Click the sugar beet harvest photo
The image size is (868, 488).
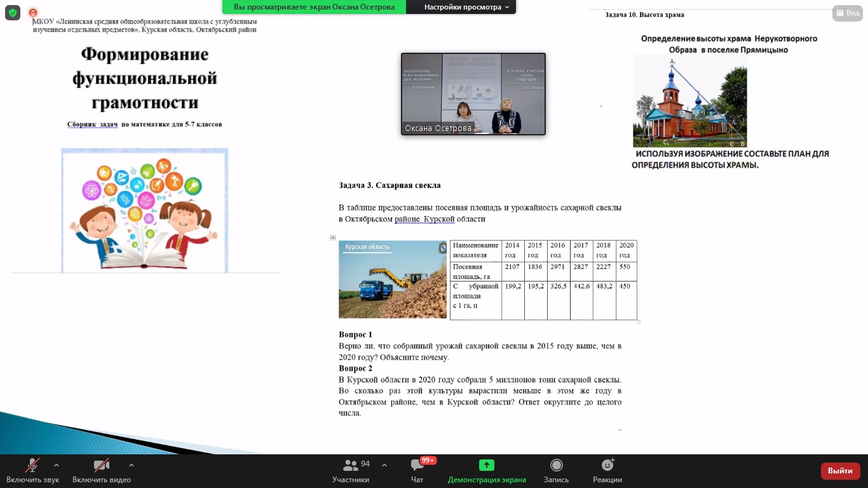(x=393, y=279)
